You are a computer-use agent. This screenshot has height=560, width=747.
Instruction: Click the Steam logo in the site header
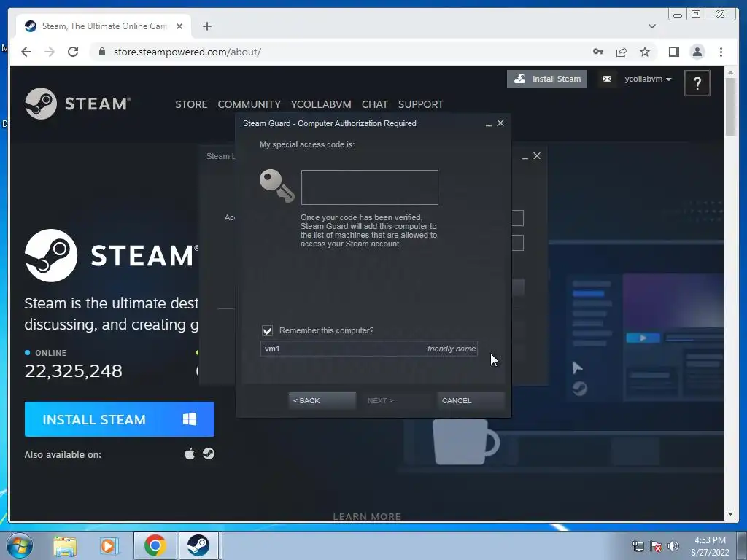click(77, 104)
